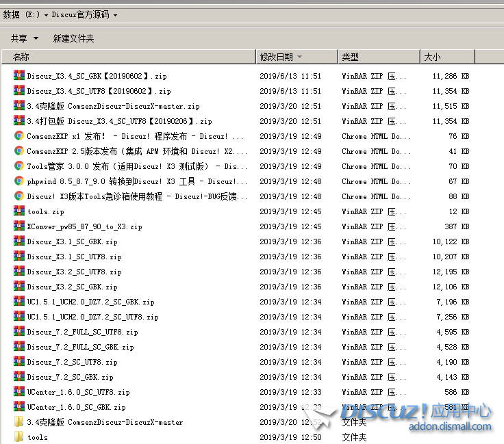Click date 2019/6/13 11:51 of GBK 20190602 zip
504x444 pixels.
[x=290, y=76]
